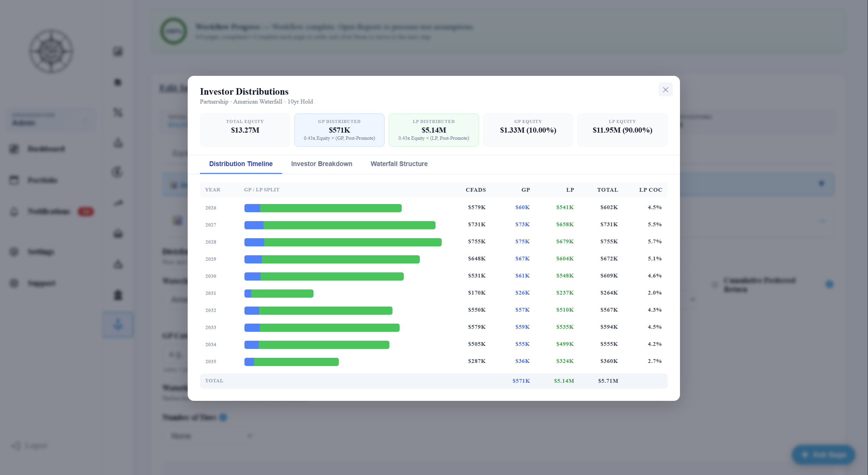868x475 pixels.
Task: Click the 2031 GP value $26K
Action: pyautogui.click(x=522, y=293)
